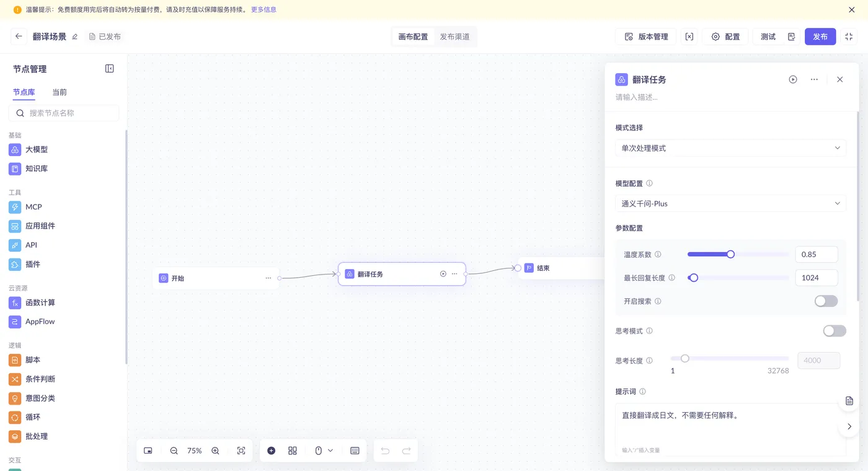This screenshot has height=471, width=868.
Task: Open the 配置 settings button
Action: 725,37
